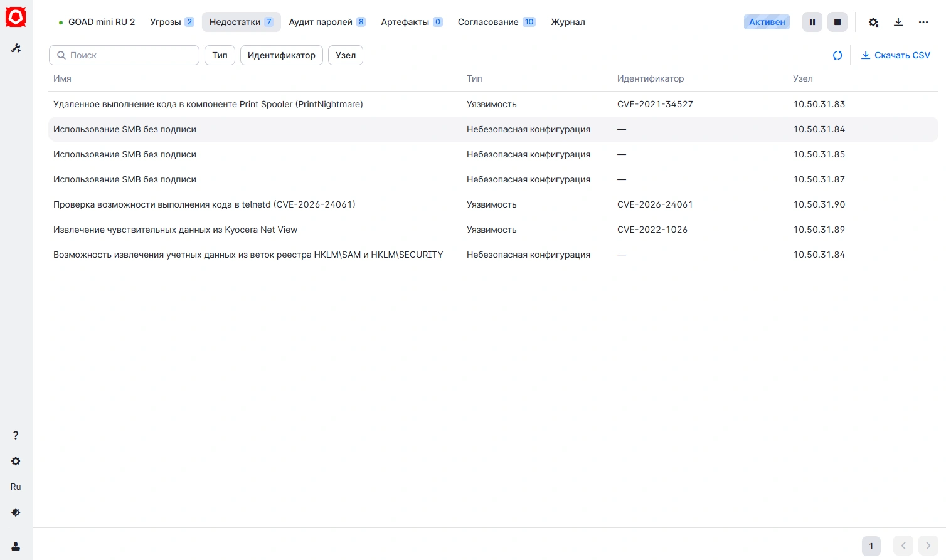
Task: Open the Артефакты tab
Action: point(412,22)
